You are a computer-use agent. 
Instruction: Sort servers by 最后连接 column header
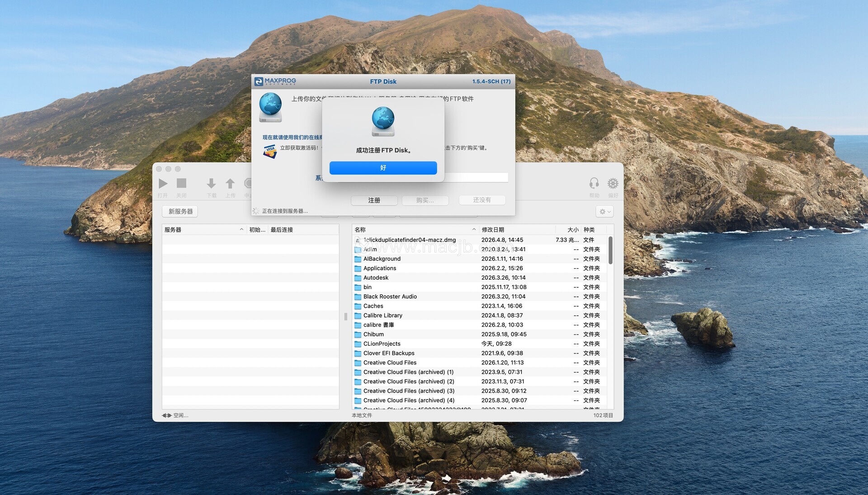point(282,230)
